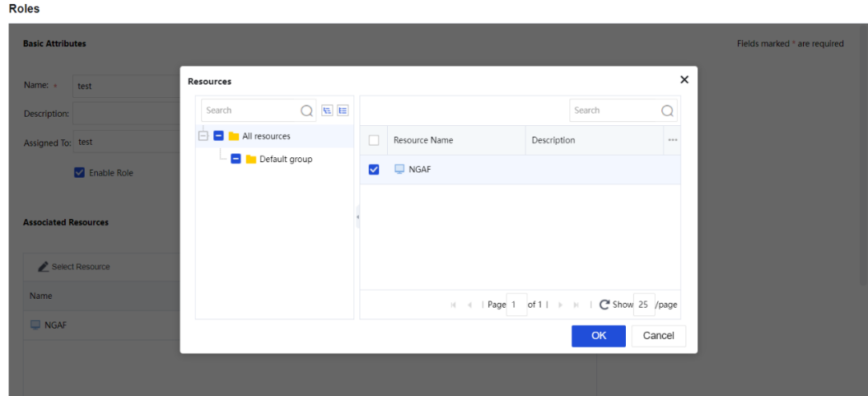Image resolution: width=868 pixels, height=396 pixels.
Task: Uncheck the NGAF resource checkbox
Action: tap(374, 170)
